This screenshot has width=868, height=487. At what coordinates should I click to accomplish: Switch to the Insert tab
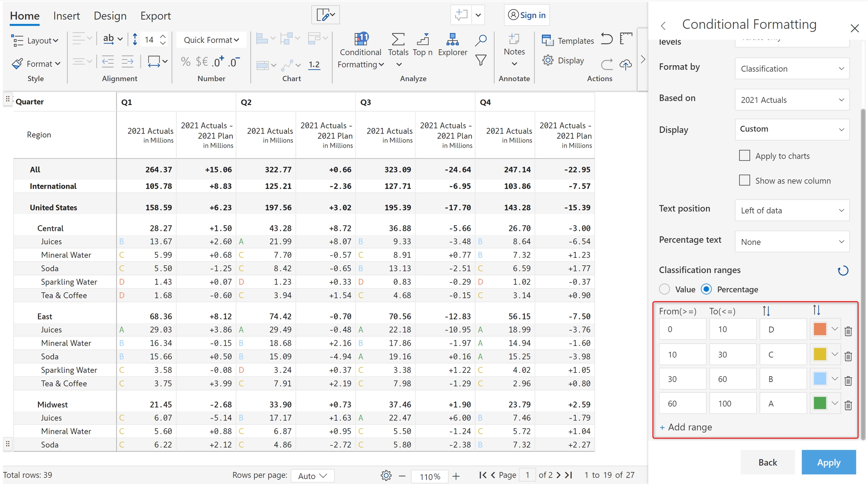pos(66,16)
